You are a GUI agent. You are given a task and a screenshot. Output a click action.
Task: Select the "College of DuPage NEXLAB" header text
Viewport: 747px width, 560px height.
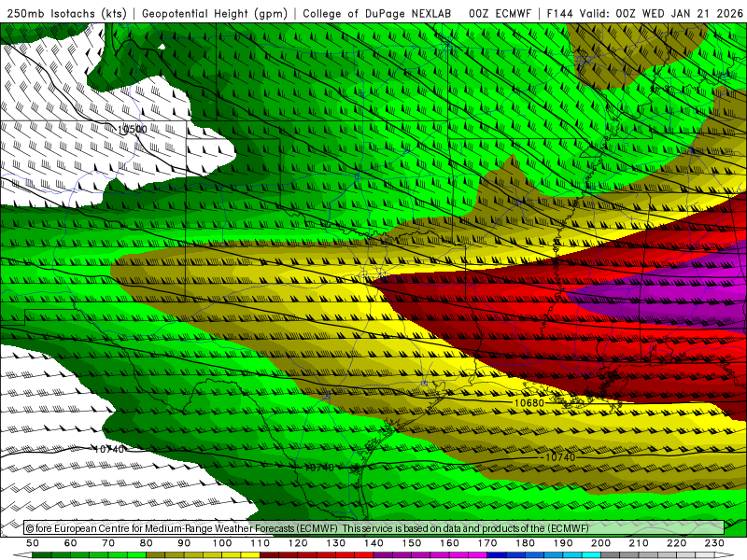[x=377, y=13]
